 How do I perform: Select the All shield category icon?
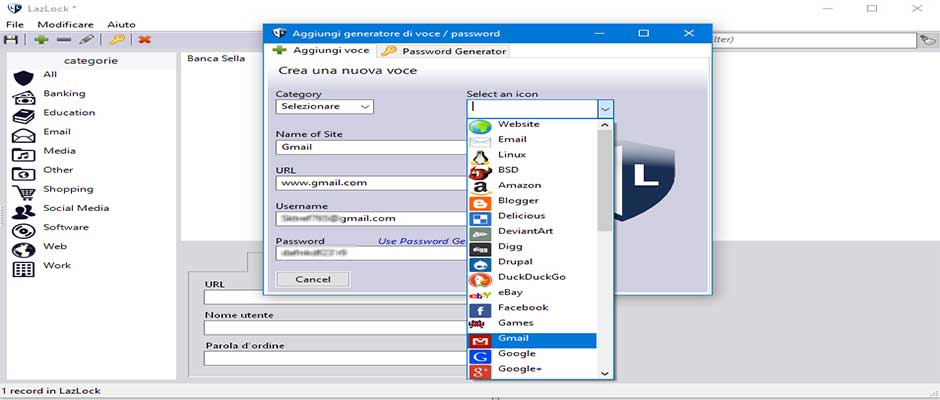coord(23,78)
